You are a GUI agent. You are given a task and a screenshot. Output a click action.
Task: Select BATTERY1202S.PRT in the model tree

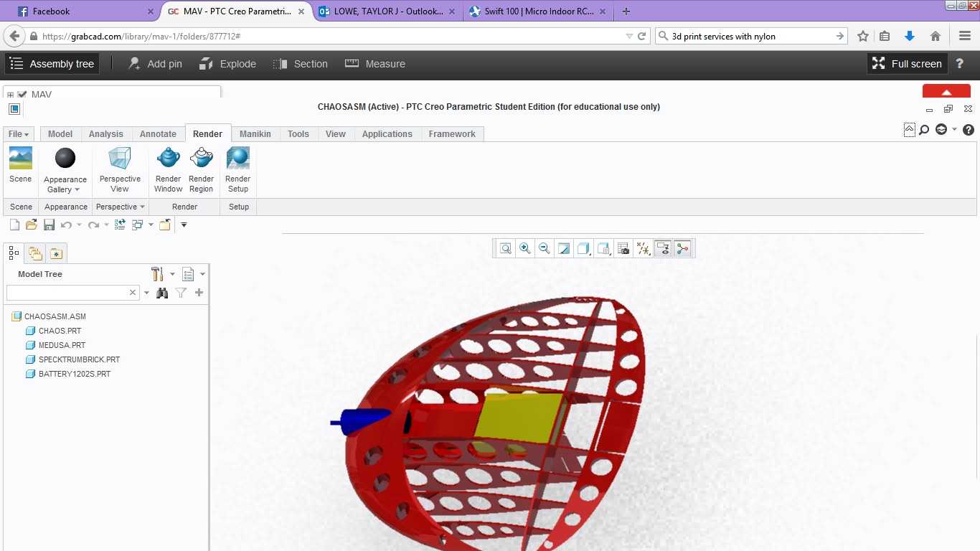(75, 374)
